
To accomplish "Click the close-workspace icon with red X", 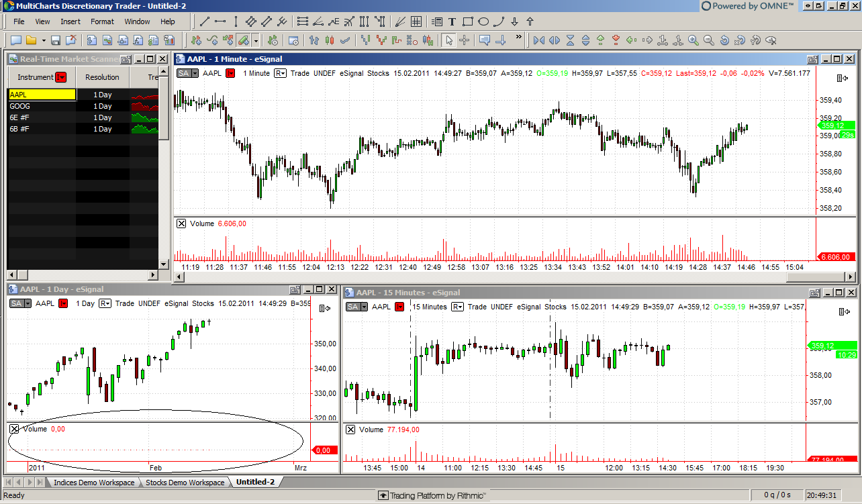I will pyautogui.click(x=70, y=40).
